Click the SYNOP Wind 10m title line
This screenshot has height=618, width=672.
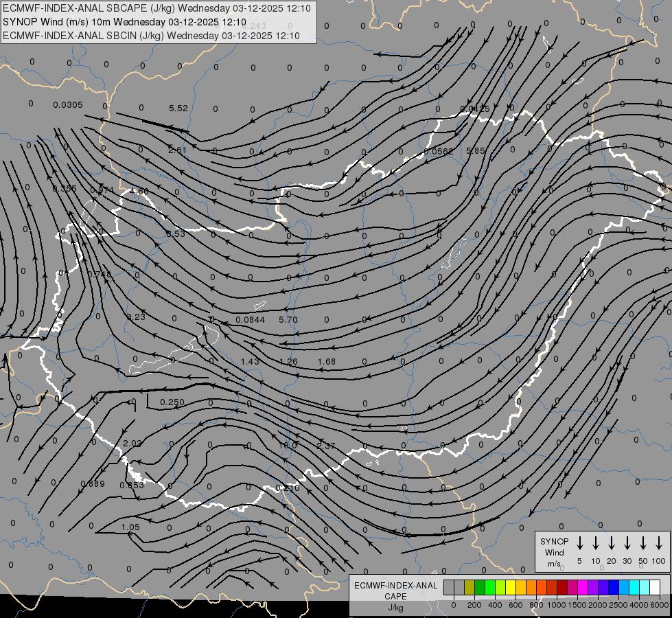click(124, 22)
